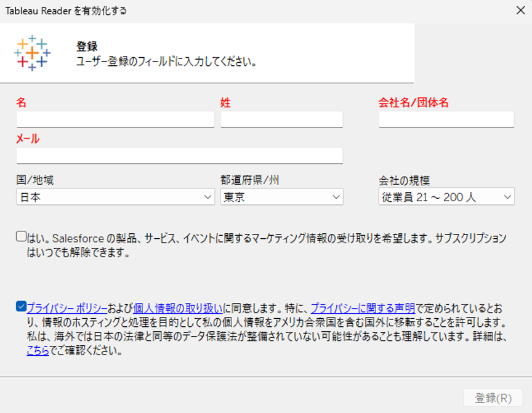
Task: Open the 都道府県/州 dropdown showing 東京
Action: (x=281, y=197)
